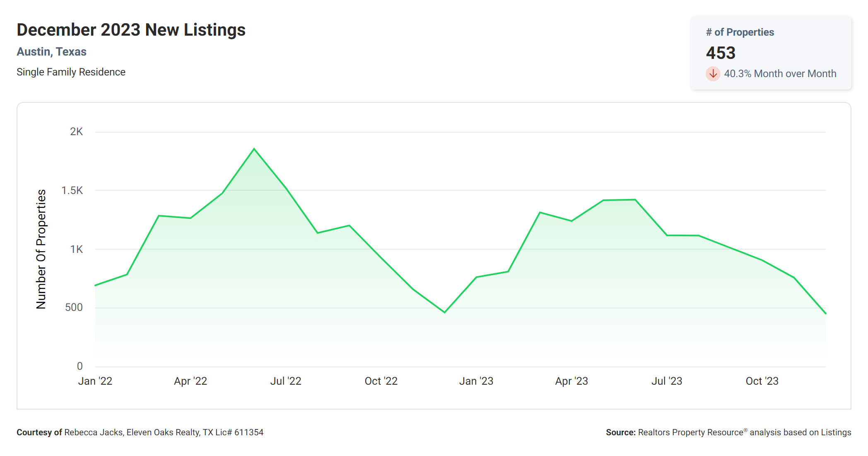Click the 453 properties count value
This screenshot has width=868, height=456.
click(x=721, y=53)
